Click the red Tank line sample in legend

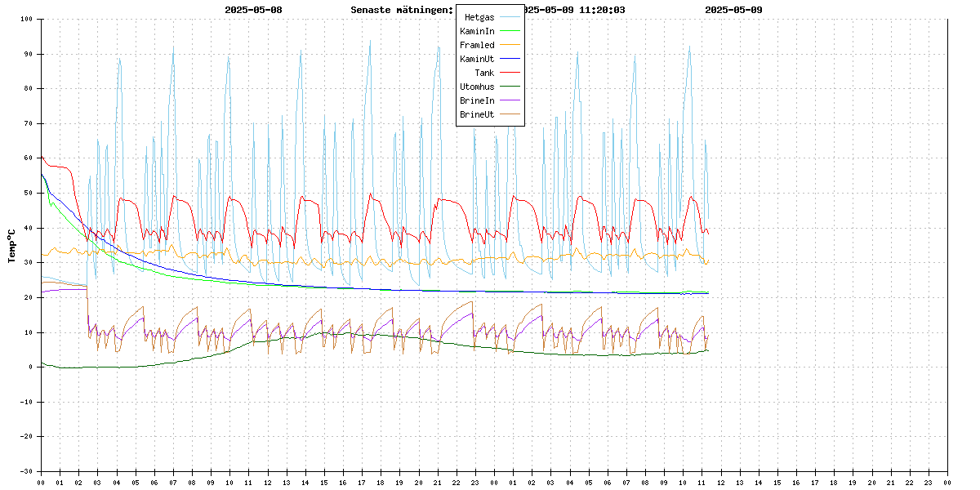[509, 73]
